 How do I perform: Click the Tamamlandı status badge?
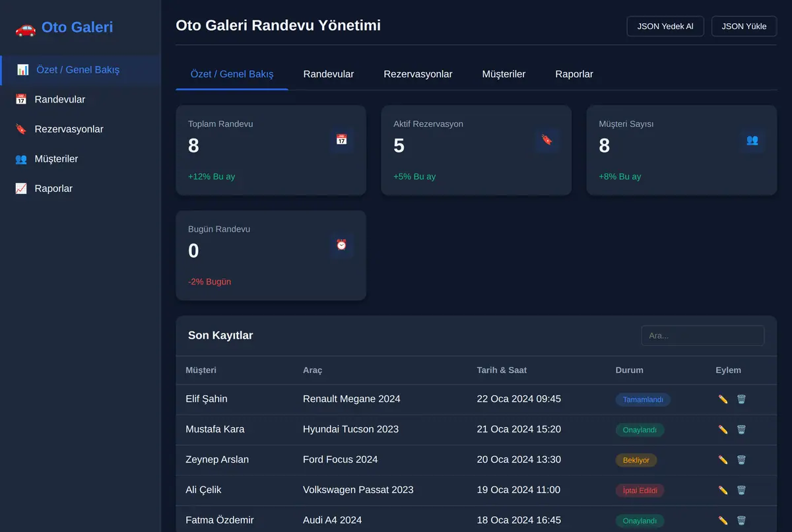click(x=643, y=399)
